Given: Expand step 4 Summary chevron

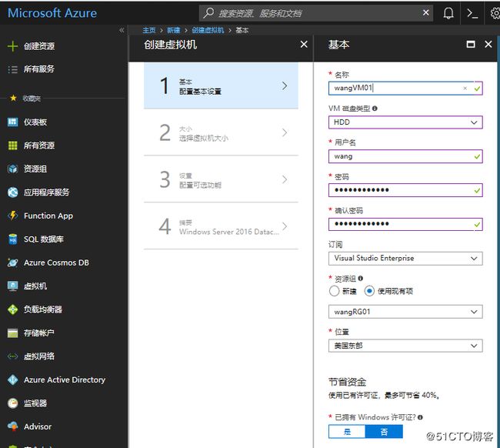Looking at the screenshot, I should click(285, 226).
